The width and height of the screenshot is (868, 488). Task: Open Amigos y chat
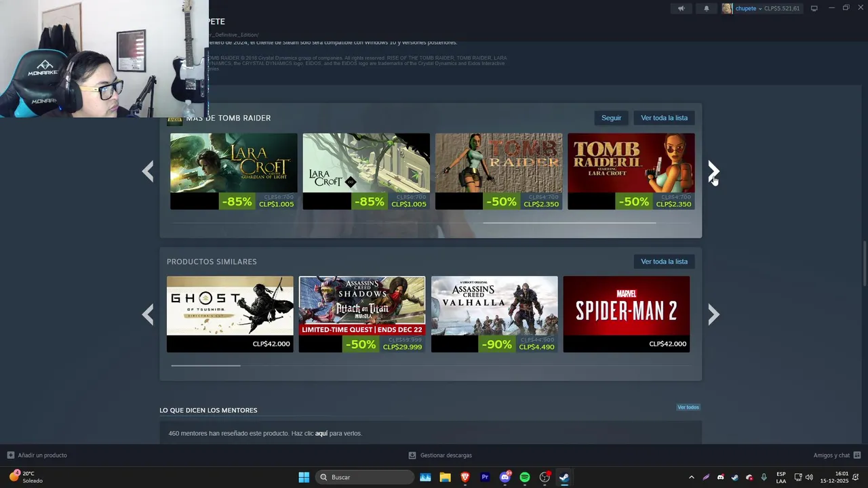click(x=837, y=455)
